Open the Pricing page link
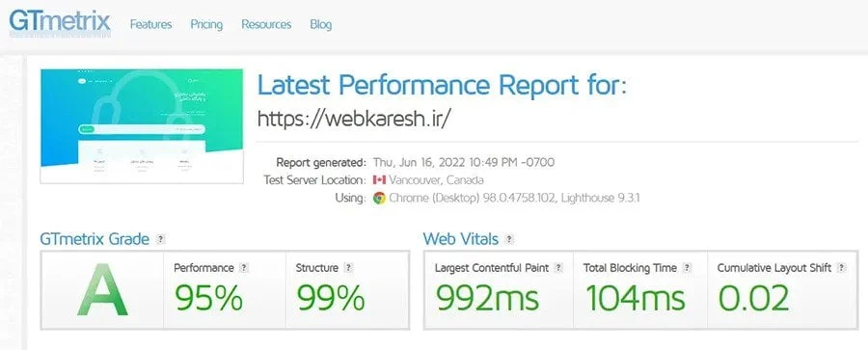This screenshot has height=350, width=868. [206, 24]
